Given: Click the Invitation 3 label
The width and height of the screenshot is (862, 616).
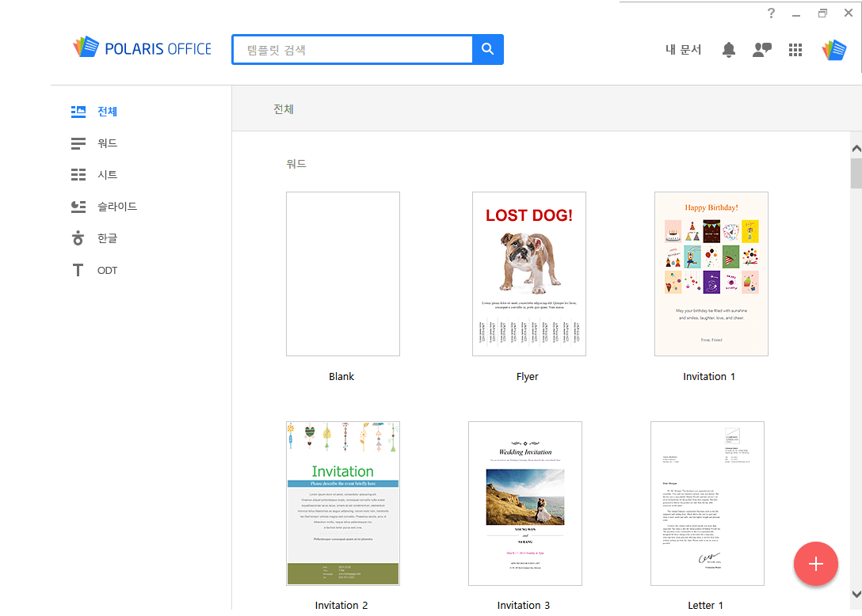Looking at the screenshot, I should tap(524, 605).
